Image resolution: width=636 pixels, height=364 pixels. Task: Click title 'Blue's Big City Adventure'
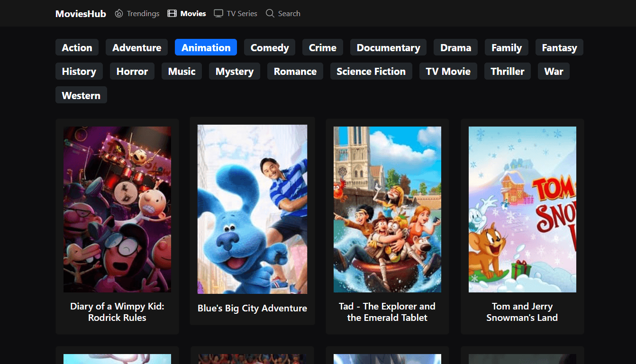[x=252, y=308]
